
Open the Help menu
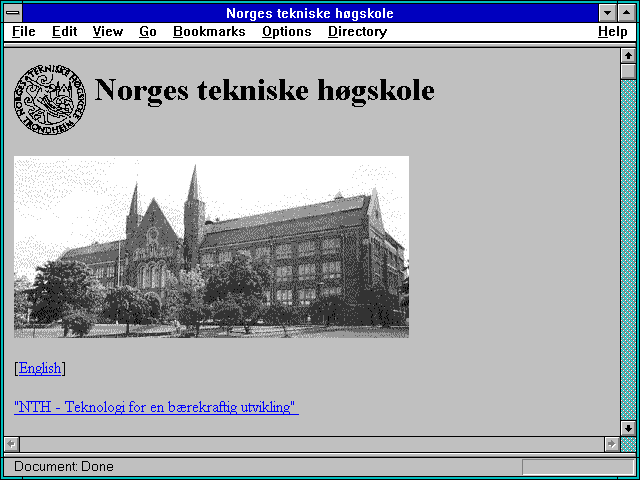point(613,32)
